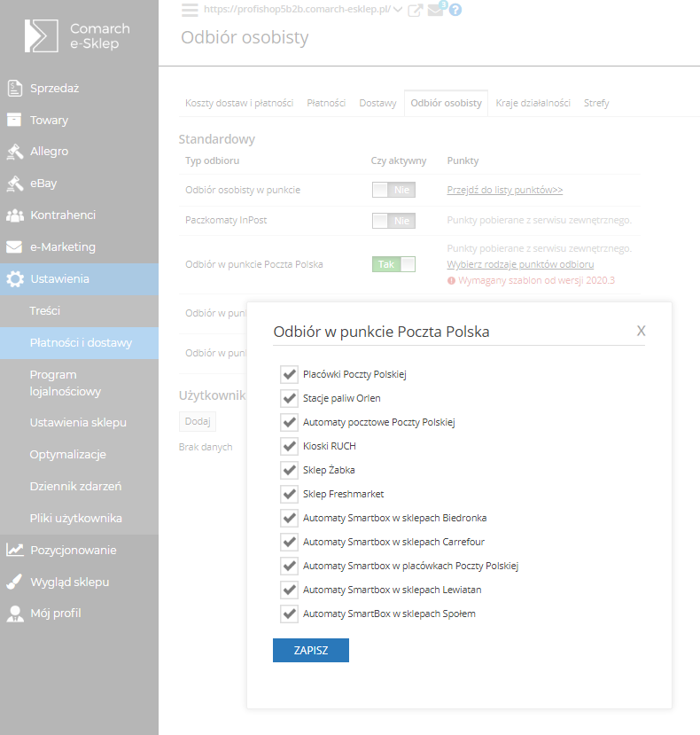
Task: Click the Comarch e-Sklep logo
Action: pyautogui.click(x=77, y=35)
